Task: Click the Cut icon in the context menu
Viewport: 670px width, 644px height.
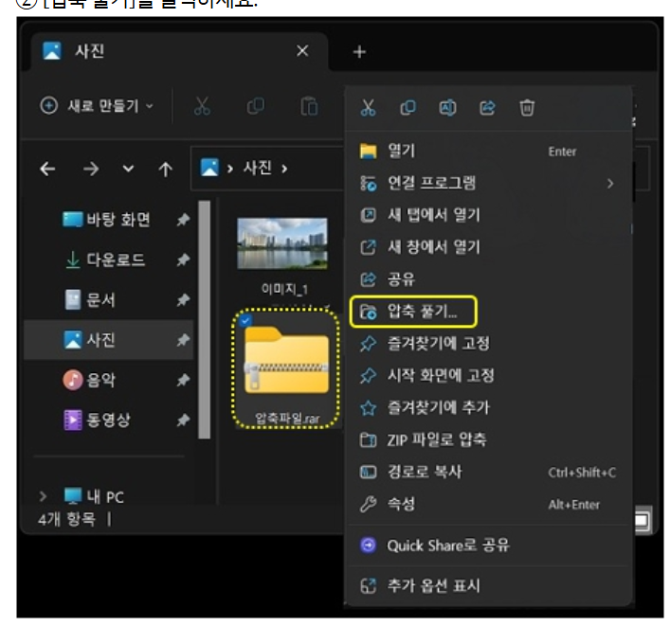Action: point(368,108)
